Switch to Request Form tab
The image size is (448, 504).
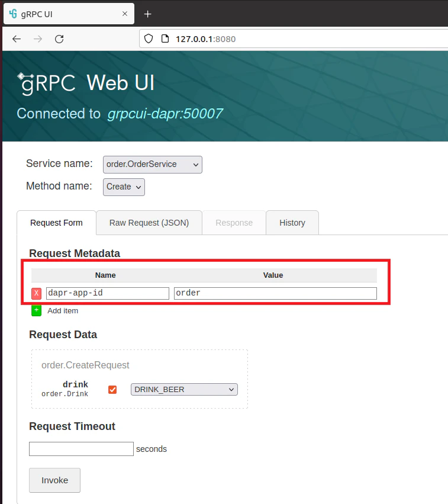pos(56,223)
